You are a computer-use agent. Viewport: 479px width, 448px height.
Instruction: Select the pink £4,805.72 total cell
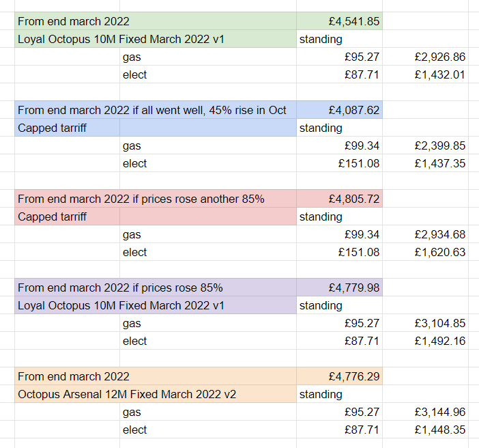[339, 199]
